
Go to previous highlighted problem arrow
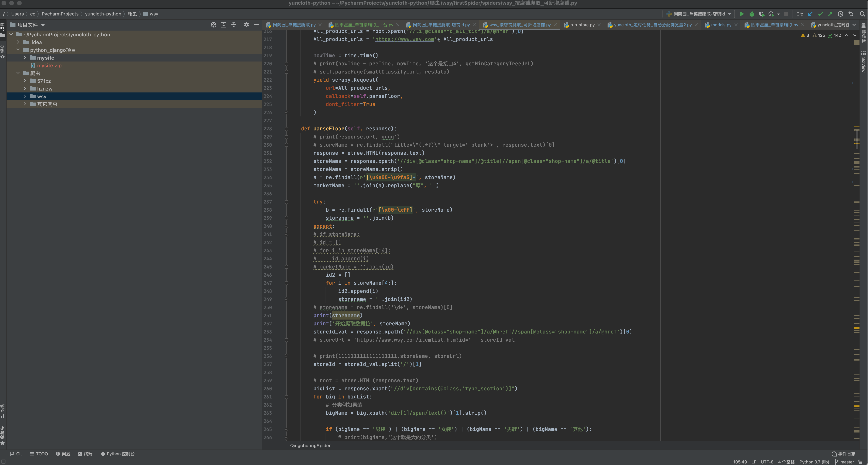(847, 35)
